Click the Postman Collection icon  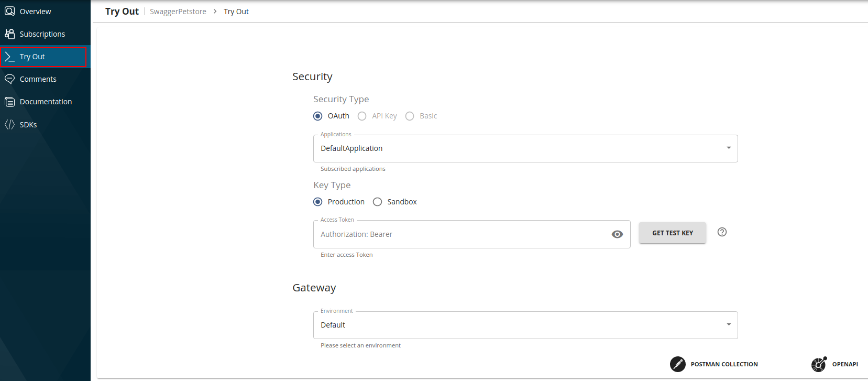(677, 364)
